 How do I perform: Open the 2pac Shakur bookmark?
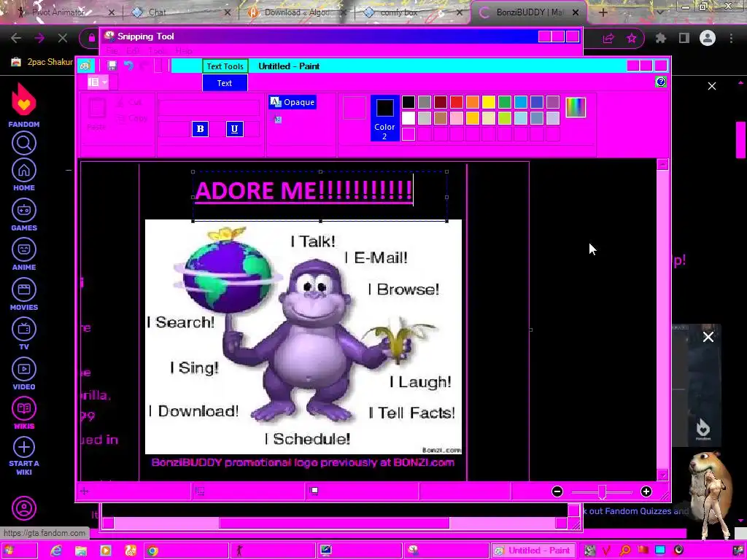pos(42,62)
